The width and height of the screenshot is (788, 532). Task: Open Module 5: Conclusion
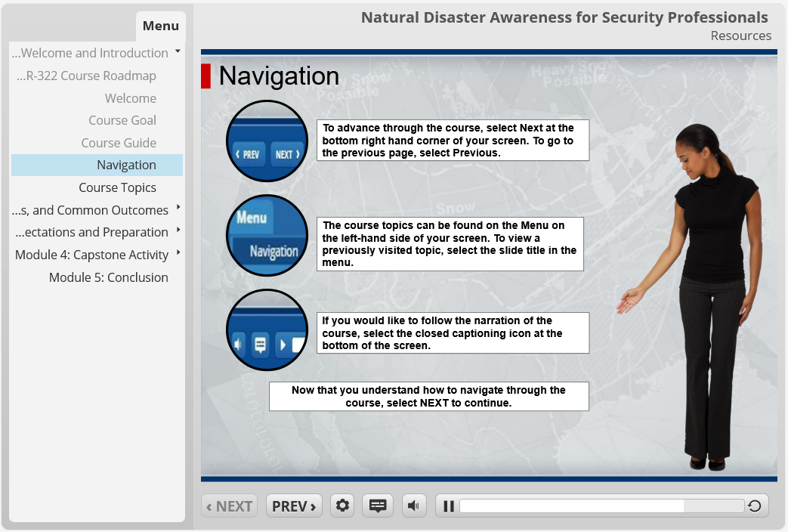coord(109,277)
